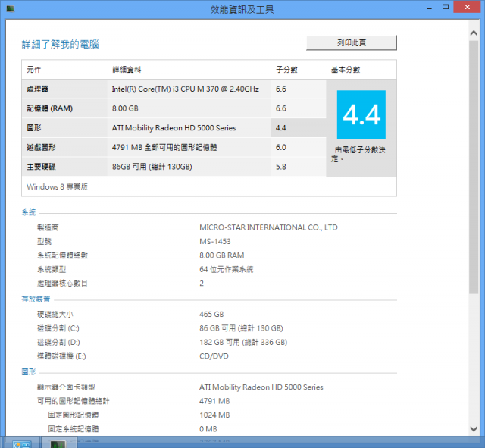
Task: Click the 182 GB 可用 (總計 336 GB) value
Action: pyautogui.click(x=243, y=342)
